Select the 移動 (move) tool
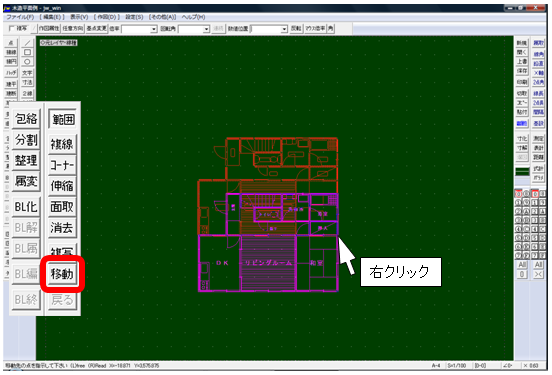Screen dimensions: 552x375 [62, 274]
